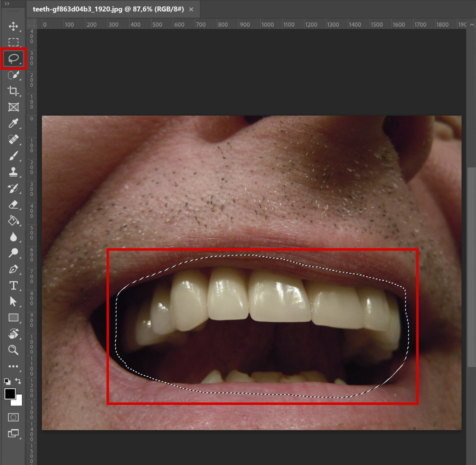Open the Edit Toolbar three-dots menu
476x465 pixels.
point(13,366)
